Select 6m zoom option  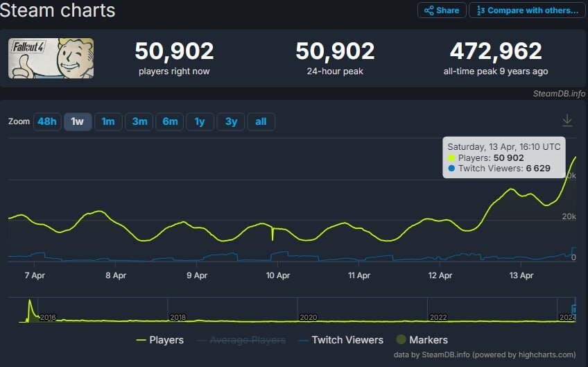(170, 121)
